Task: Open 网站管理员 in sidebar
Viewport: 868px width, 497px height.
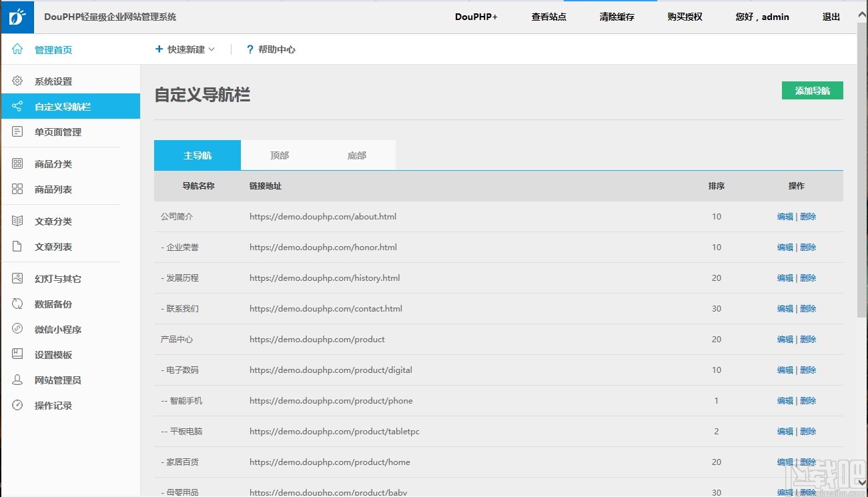Action: 58,380
